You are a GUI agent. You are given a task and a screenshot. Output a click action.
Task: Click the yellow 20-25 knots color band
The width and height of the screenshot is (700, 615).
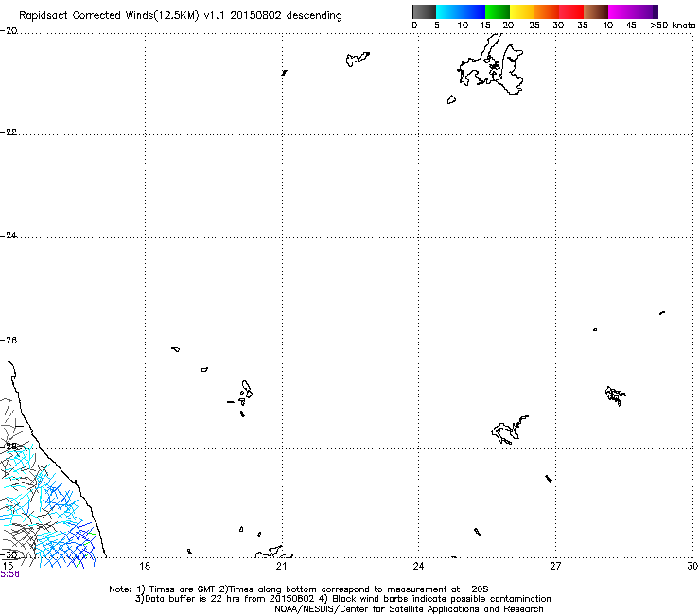(x=522, y=11)
